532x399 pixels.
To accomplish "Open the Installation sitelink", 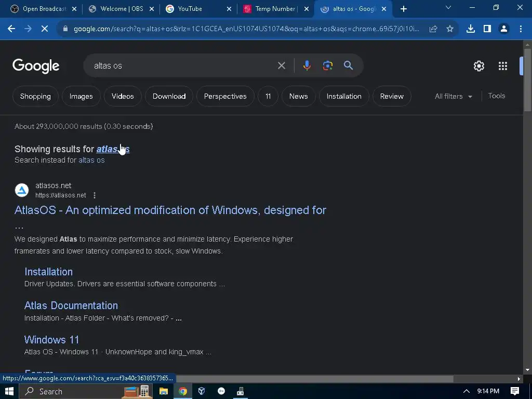I will click(x=48, y=272).
